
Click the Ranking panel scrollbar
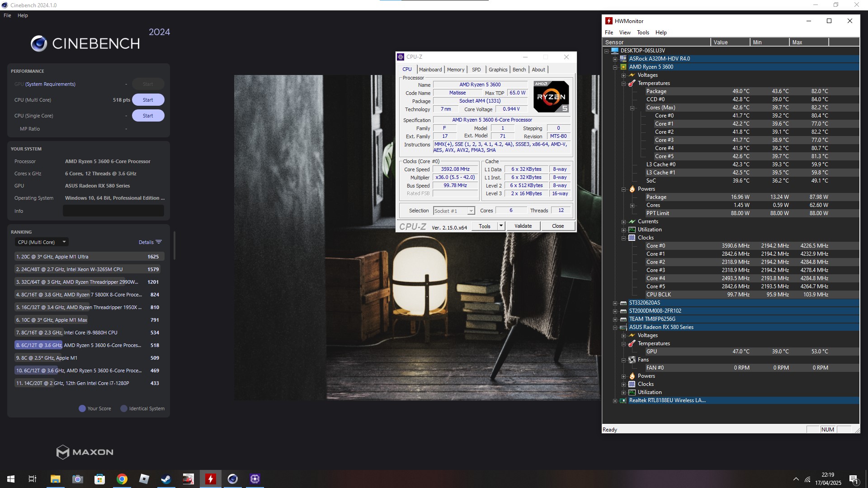pyautogui.click(x=175, y=246)
